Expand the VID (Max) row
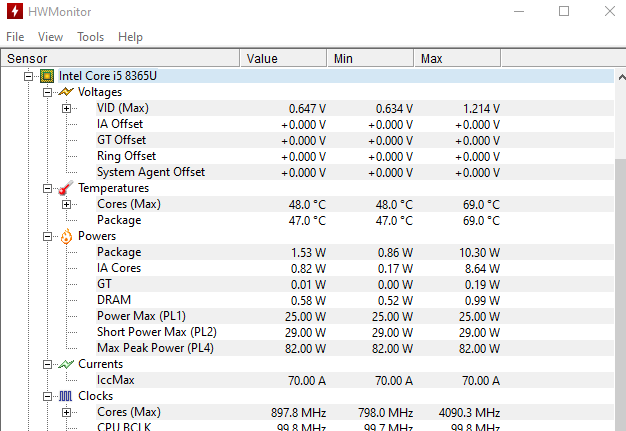The width and height of the screenshot is (626, 431). pos(66,109)
